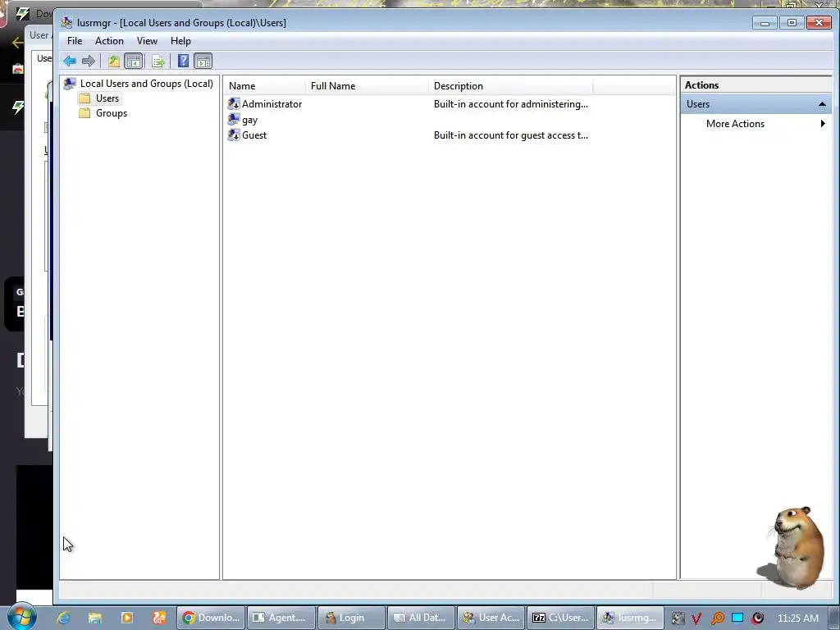840x630 pixels.
Task: Click the lusrmgr window title bar icon
Action: pos(66,22)
